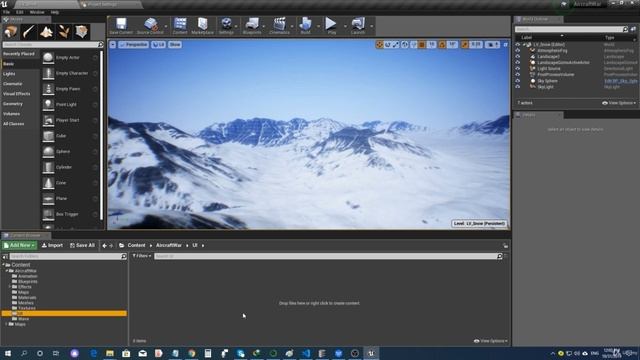Hide Landscape1 with its eye icon
The height and width of the screenshot is (360, 640).
[x=518, y=56]
